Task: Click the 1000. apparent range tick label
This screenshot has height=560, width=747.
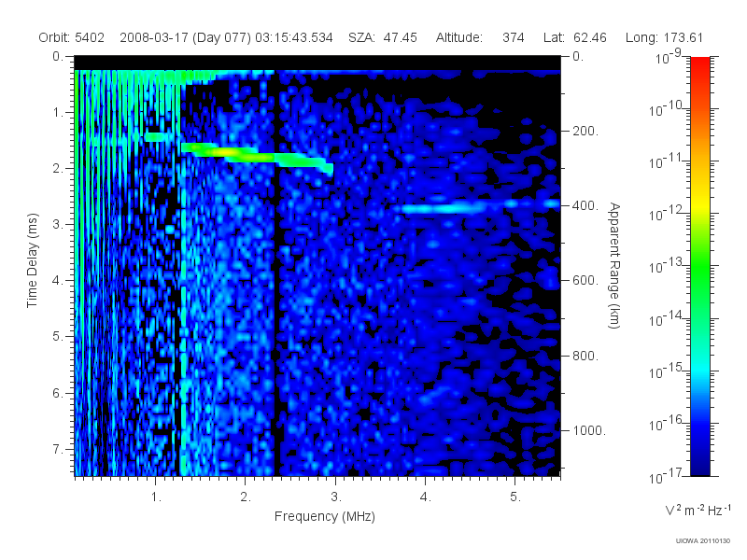Action: (589, 430)
